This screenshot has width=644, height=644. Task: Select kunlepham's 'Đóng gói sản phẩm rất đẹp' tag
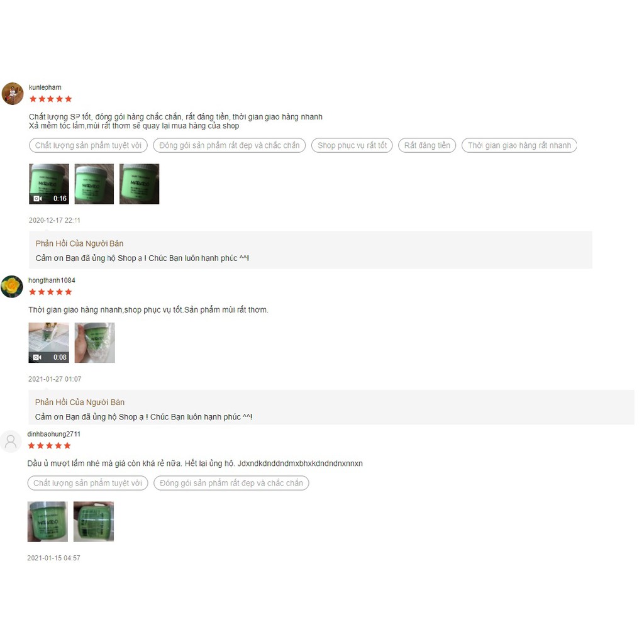pyautogui.click(x=229, y=145)
